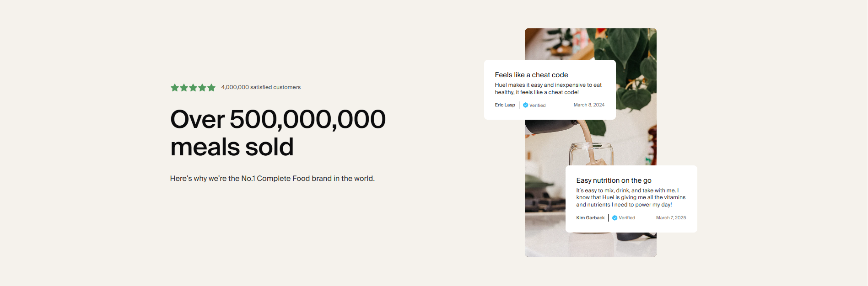Click the "4,000,000 satisfied customers" text

pos(261,87)
